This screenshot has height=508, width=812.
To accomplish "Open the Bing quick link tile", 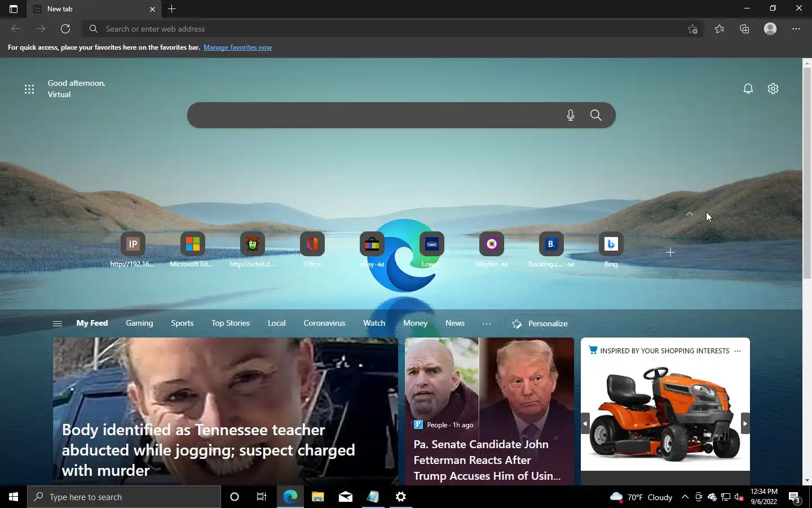I will click(611, 249).
